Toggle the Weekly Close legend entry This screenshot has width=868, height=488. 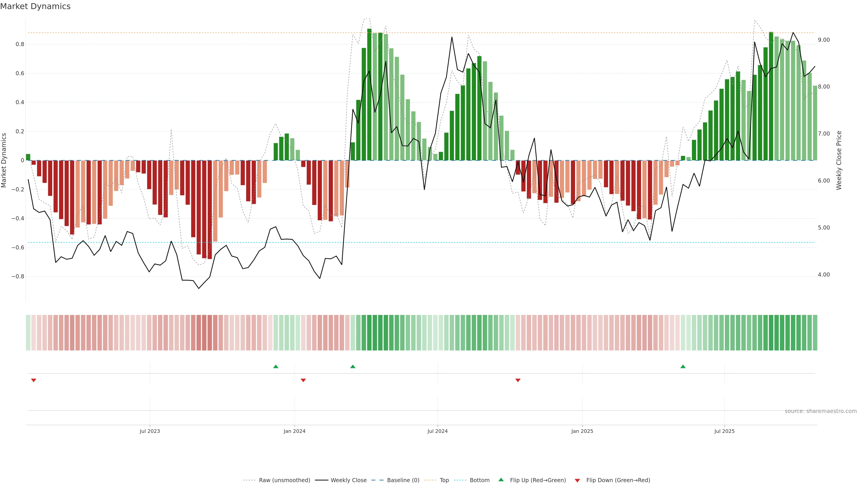(348, 480)
